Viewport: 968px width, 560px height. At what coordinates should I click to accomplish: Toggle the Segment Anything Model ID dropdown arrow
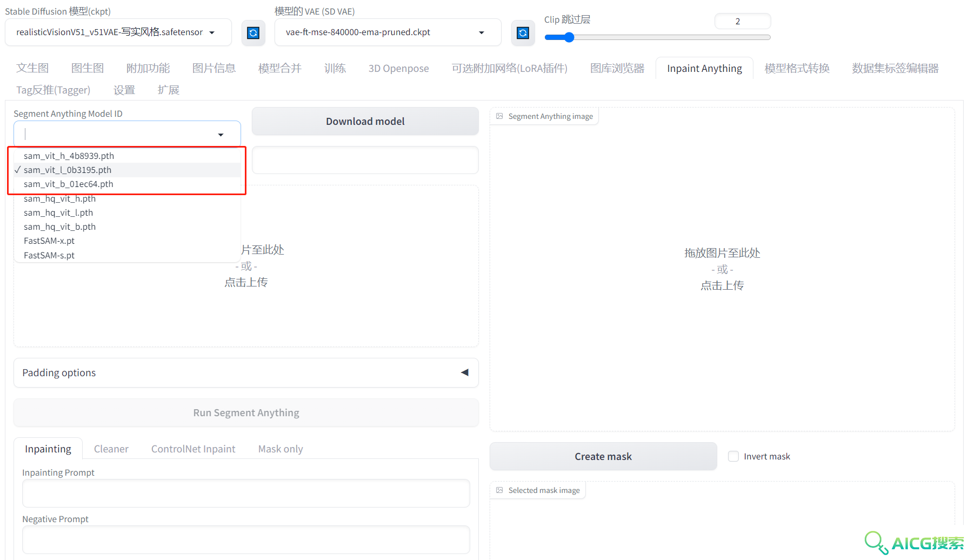pyautogui.click(x=221, y=135)
